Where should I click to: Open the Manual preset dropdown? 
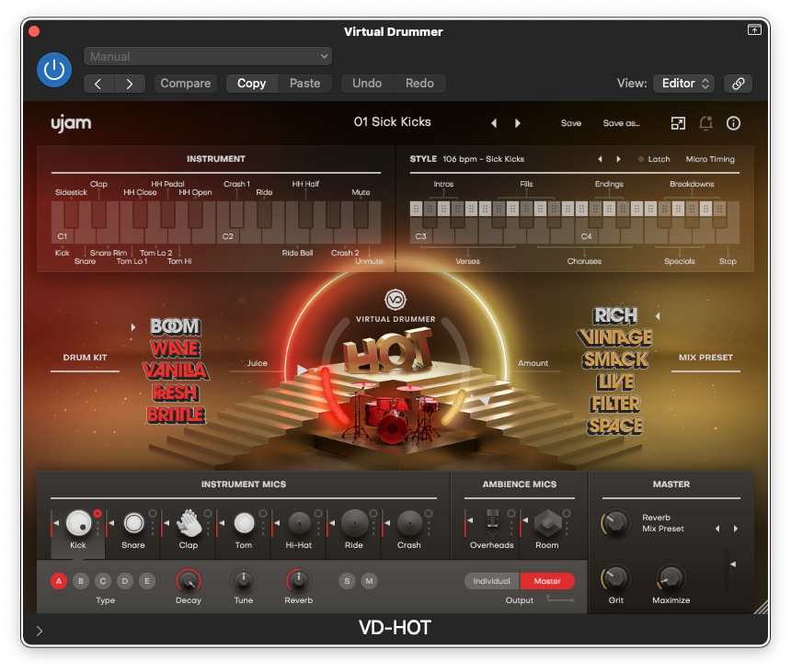(207, 56)
